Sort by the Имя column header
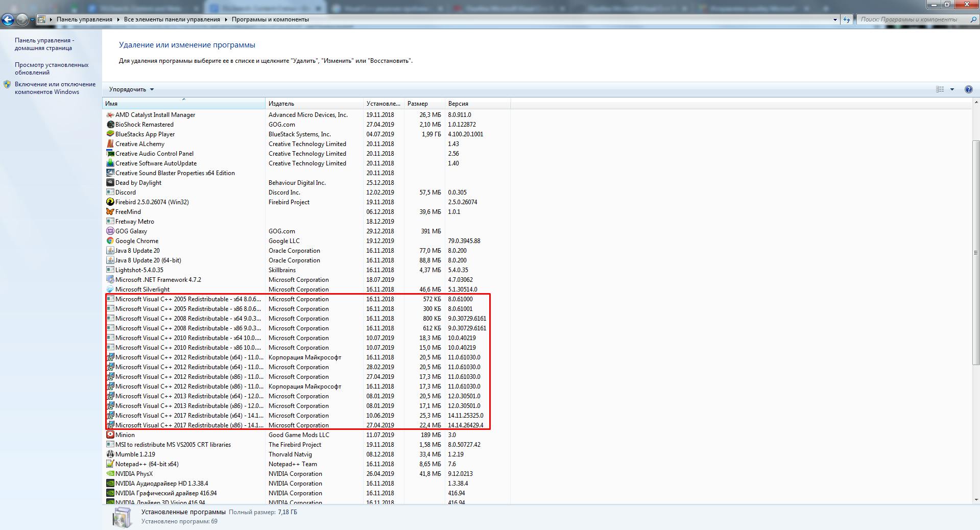The width and height of the screenshot is (980, 530). tap(184, 104)
